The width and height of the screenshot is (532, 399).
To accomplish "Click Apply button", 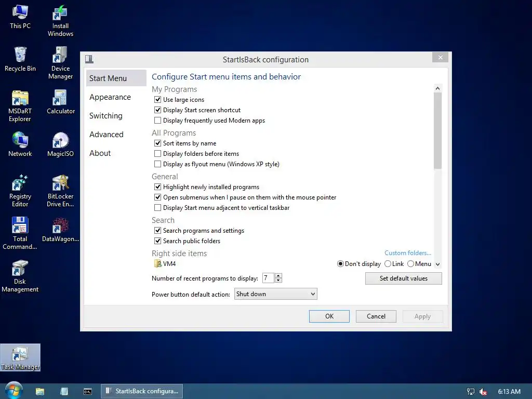I will coord(422,316).
